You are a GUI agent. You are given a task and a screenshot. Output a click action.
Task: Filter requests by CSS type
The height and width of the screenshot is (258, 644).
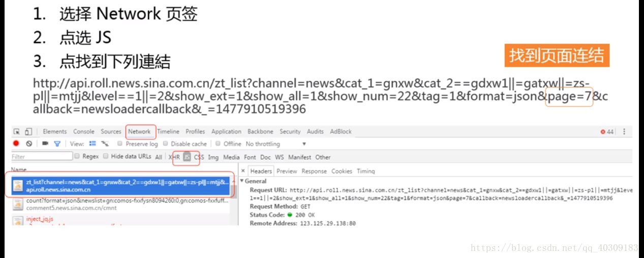click(x=199, y=157)
